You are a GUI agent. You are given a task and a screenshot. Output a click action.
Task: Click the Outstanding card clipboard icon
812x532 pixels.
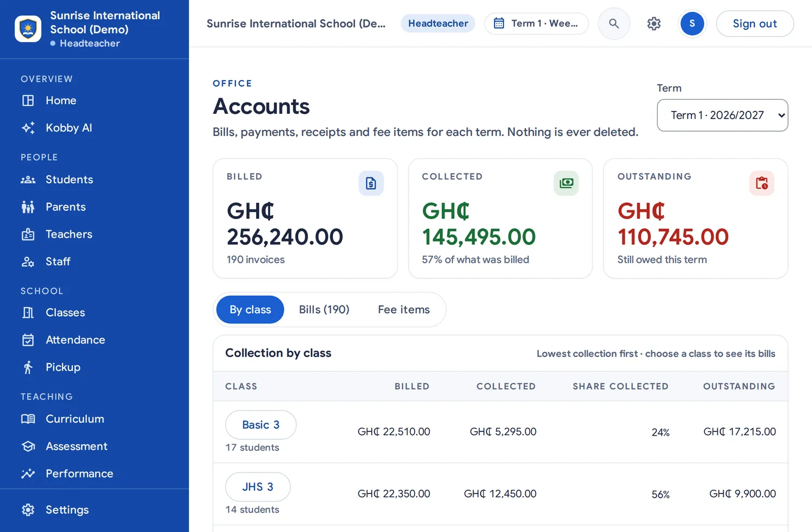[762, 183]
